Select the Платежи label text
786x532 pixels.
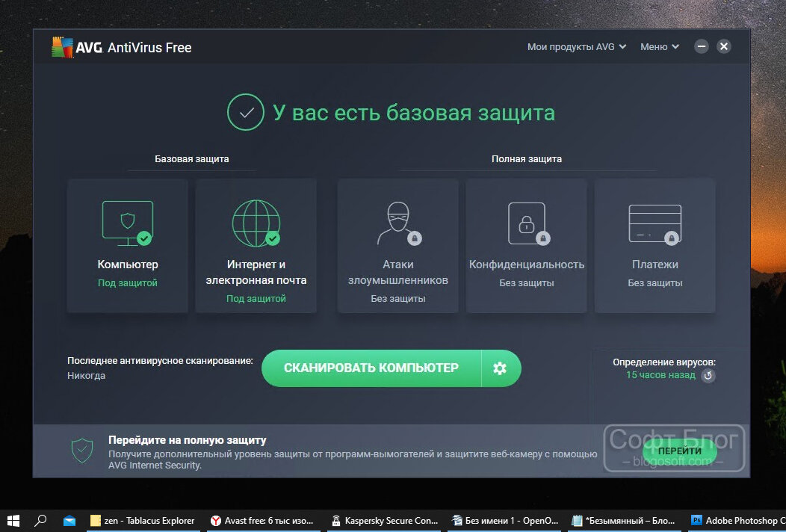(x=655, y=265)
